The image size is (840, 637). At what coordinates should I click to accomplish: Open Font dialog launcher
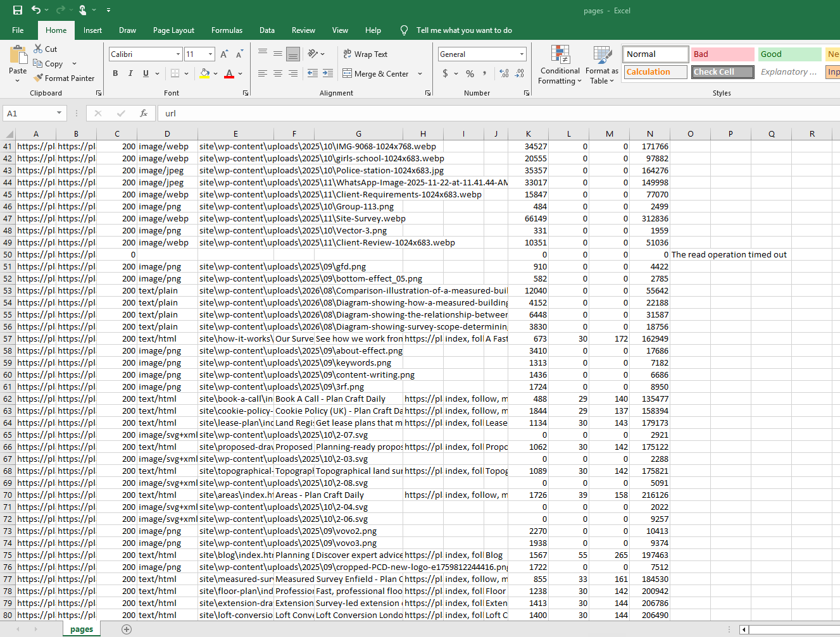pyautogui.click(x=246, y=93)
